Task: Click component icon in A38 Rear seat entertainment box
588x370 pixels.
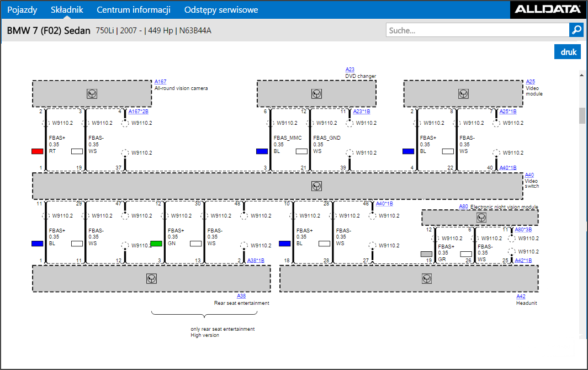Action: point(151,279)
